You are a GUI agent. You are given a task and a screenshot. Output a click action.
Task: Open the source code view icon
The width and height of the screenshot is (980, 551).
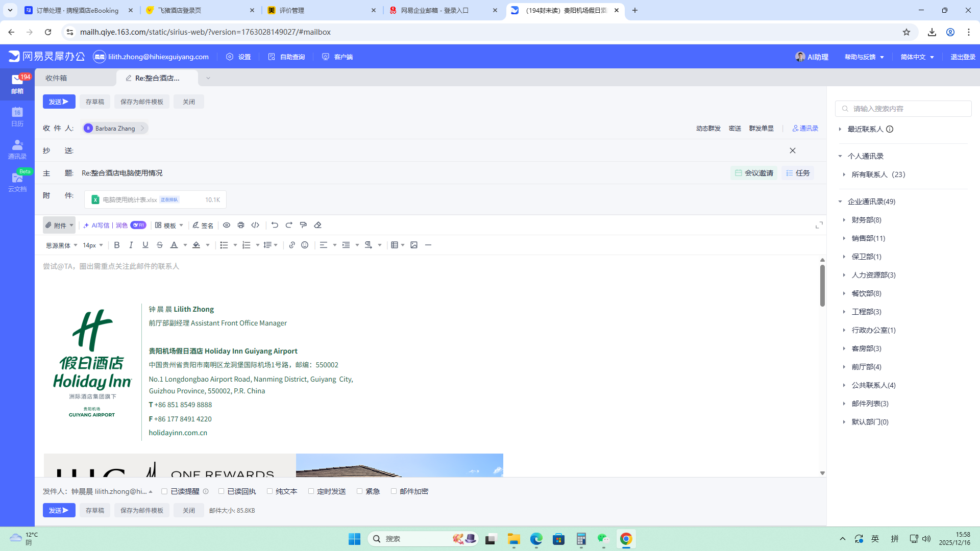(255, 225)
